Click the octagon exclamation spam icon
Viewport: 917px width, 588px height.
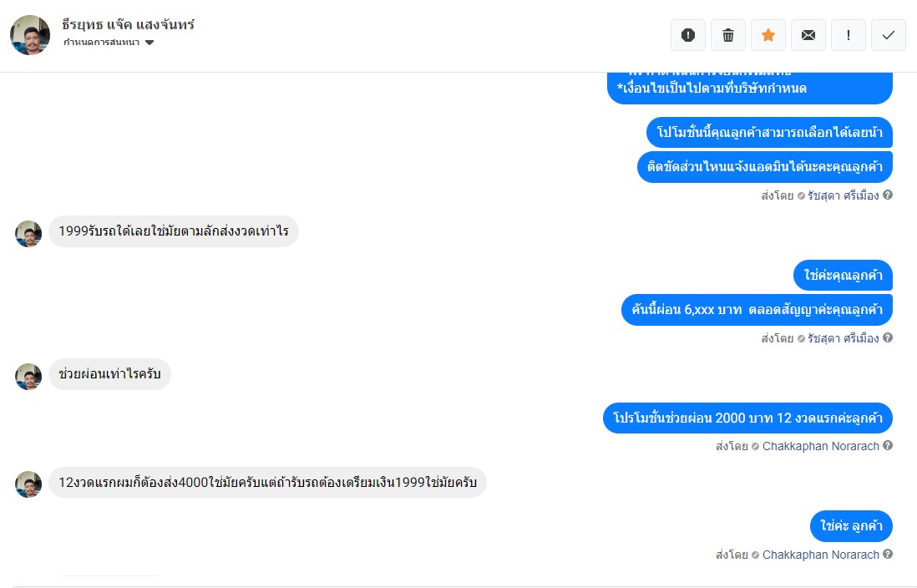click(x=688, y=35)
